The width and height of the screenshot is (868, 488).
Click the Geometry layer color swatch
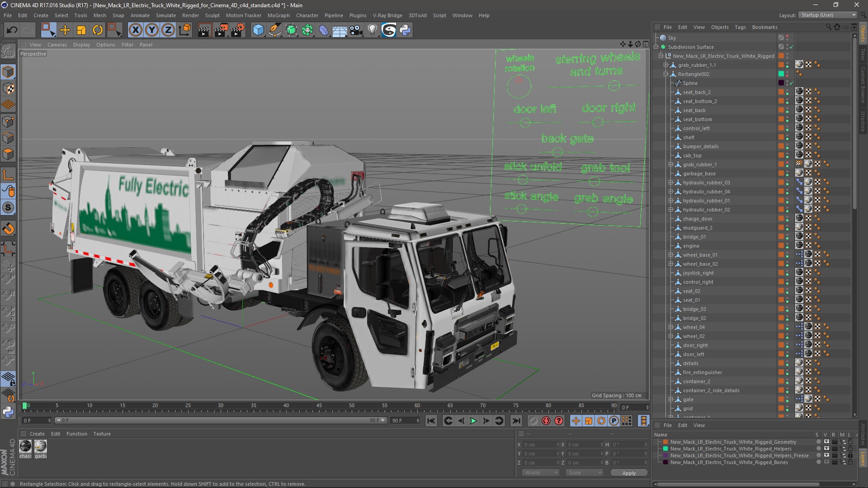click(x=665, y=442)
